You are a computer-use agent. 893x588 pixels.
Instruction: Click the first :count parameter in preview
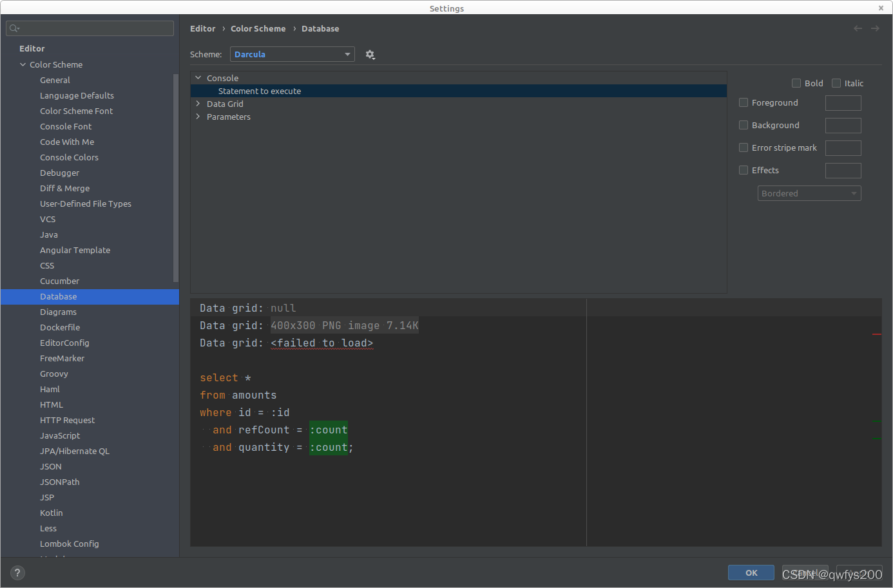click(329, 430)
